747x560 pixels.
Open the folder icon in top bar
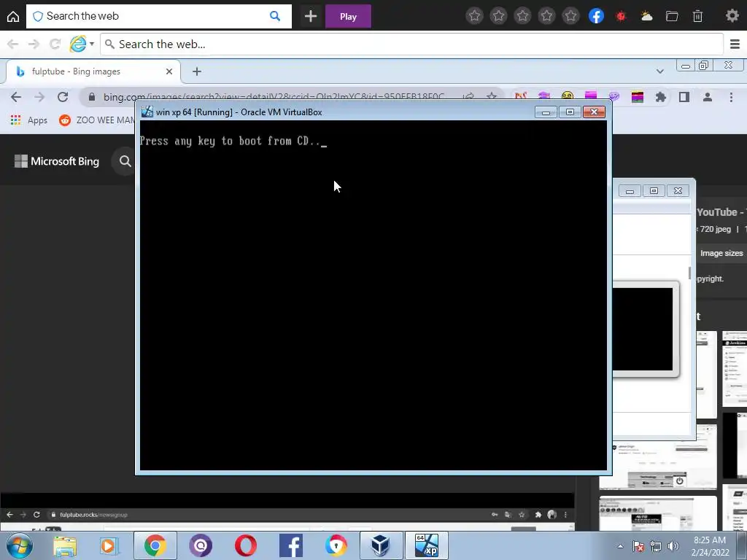[x=672, y=16]
